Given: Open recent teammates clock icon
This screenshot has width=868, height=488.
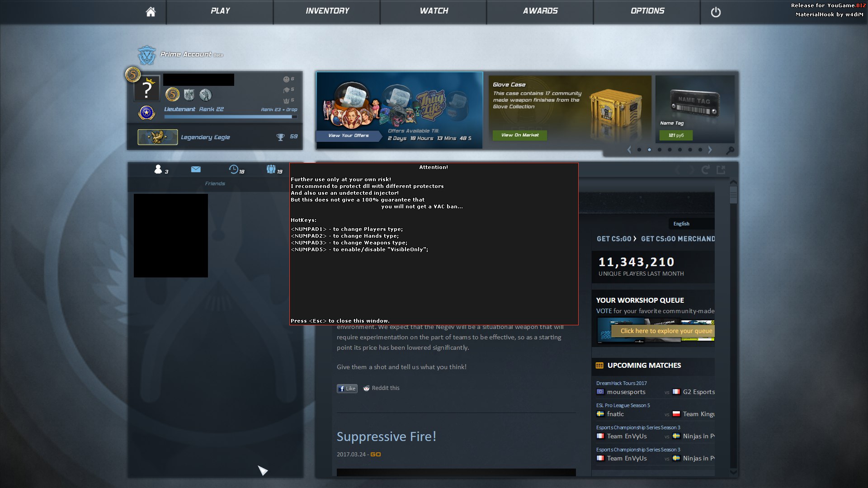Looking at the screenshot, I should [233, 169].
